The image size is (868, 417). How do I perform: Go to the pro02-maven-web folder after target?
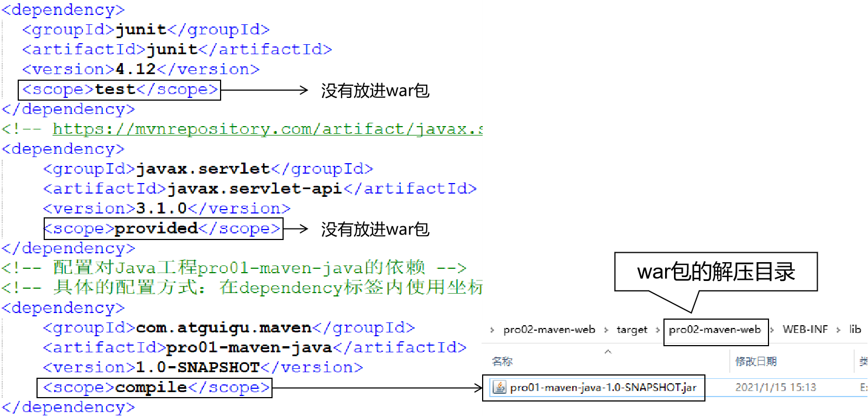715,330
